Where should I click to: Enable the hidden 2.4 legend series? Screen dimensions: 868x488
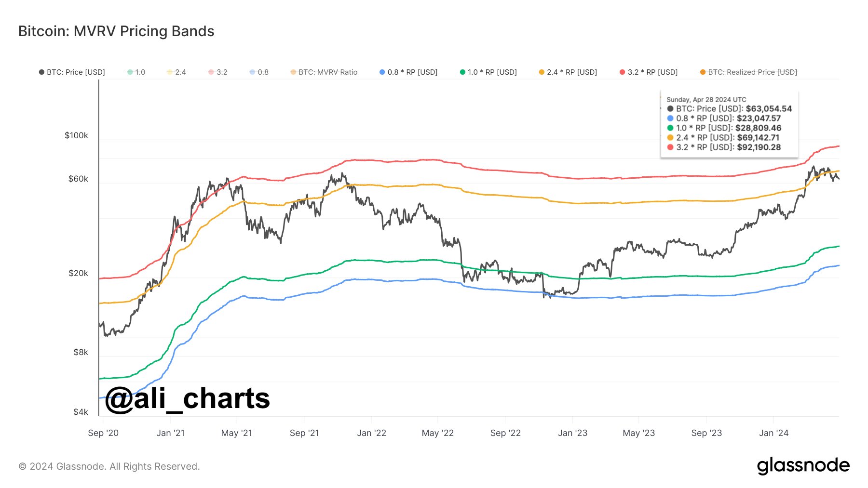click(x=176, y=72)
